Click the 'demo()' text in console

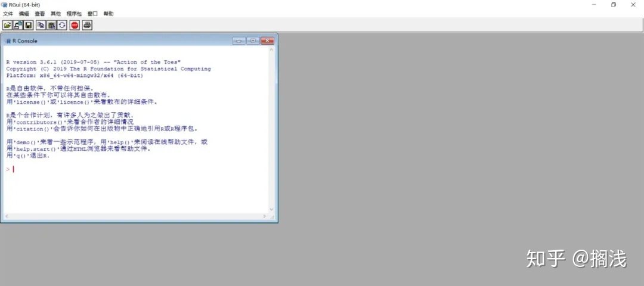27,142
